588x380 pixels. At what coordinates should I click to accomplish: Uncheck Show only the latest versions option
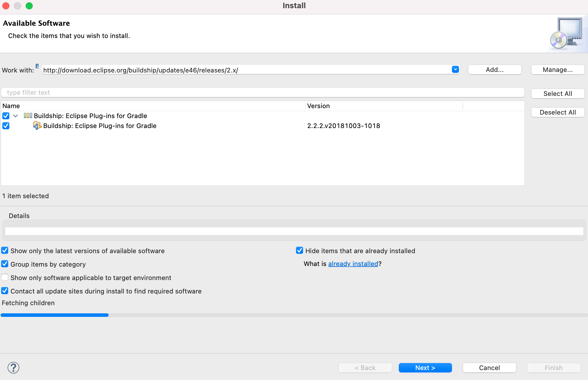pyautogui.click(x=5, y=251)
